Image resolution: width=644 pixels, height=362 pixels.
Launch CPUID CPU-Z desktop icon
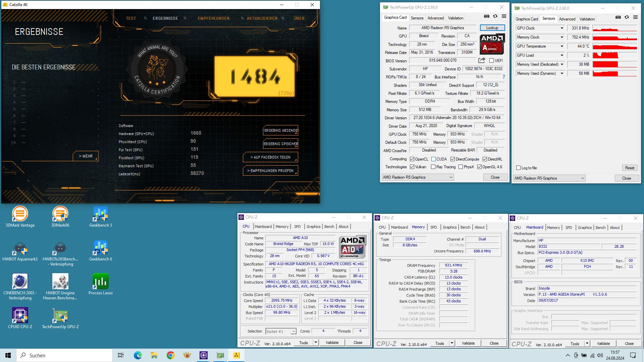coord(20,318)
